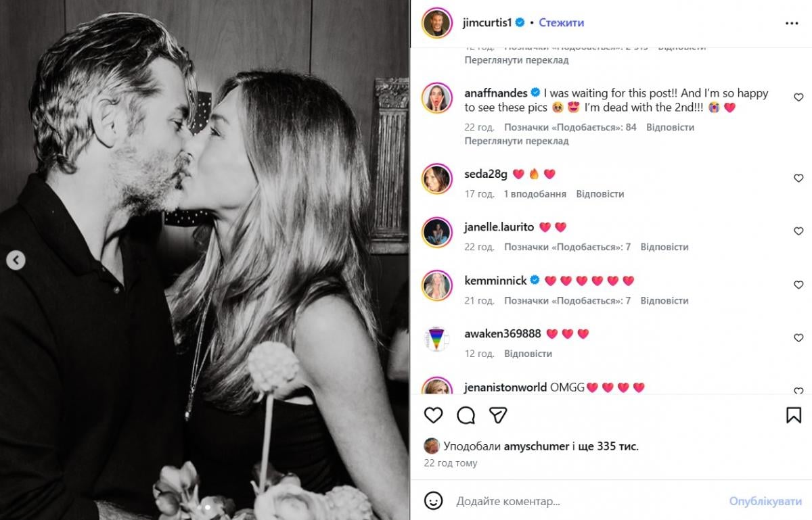
Task: Open more options with the three-dots icon
Action: pos(792,23)
